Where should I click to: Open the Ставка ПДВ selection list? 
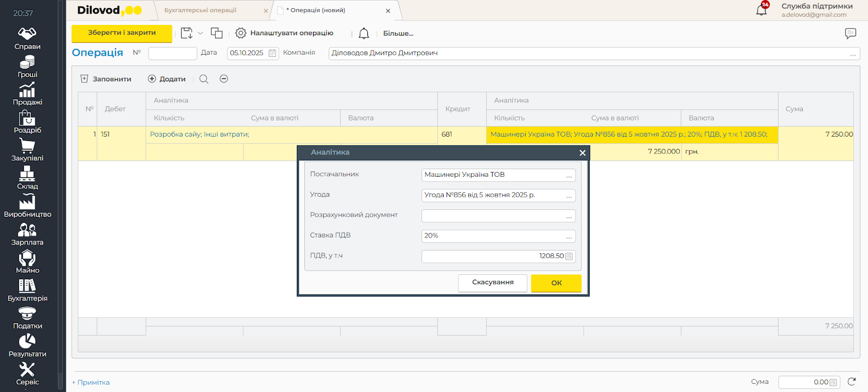tap(569, 236)
